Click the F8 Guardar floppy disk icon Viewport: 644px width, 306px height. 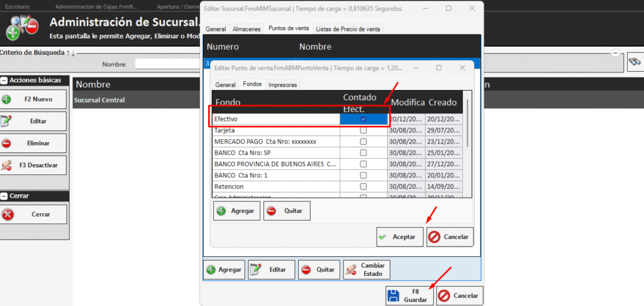click(394, 296)
